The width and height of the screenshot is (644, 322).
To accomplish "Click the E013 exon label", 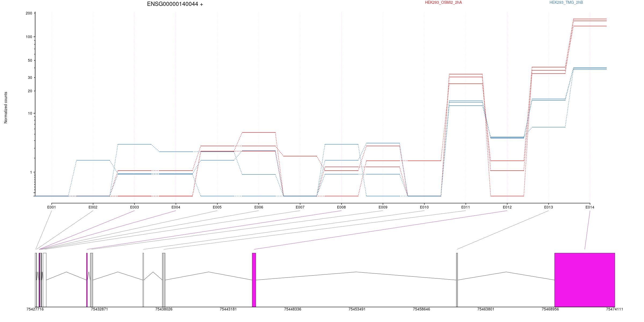I will point(548,207).
